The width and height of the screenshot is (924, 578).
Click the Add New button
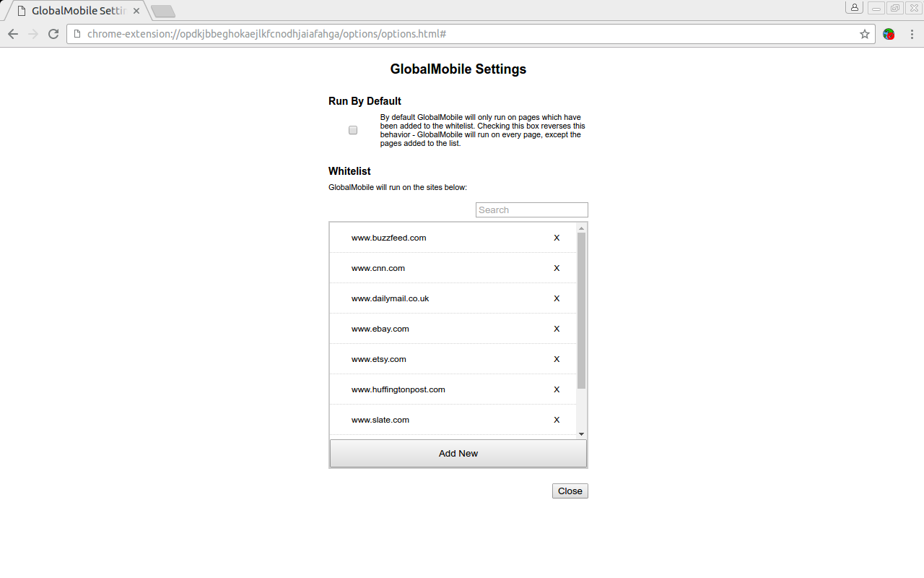458,454
